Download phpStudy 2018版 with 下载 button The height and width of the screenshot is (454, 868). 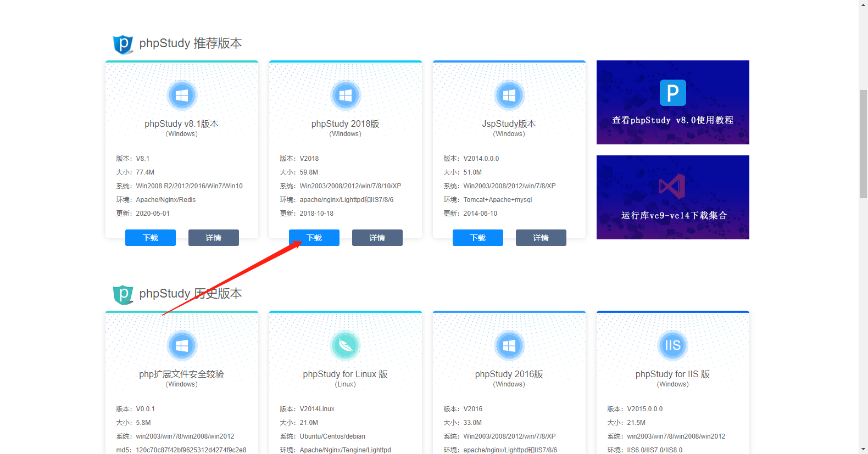(314, 238)
